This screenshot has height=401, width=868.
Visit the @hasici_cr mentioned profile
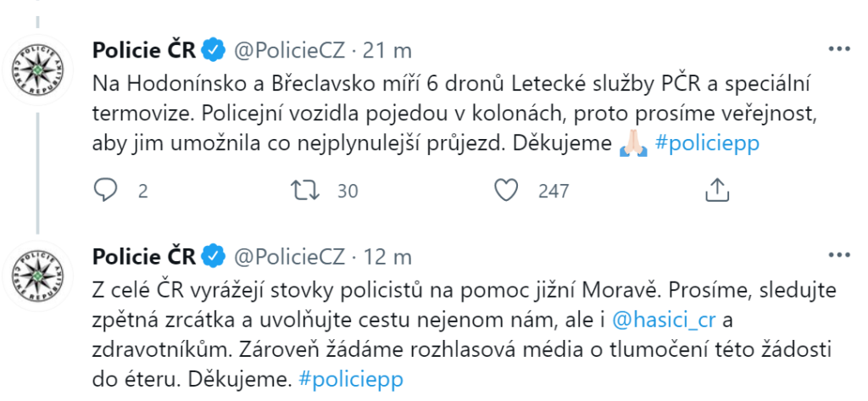pyautogui.click(x=670, y=319)
